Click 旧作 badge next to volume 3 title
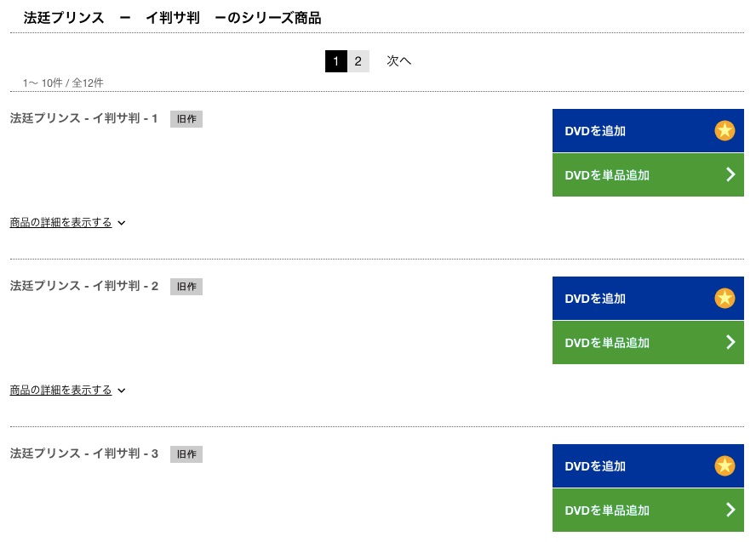Viewport: 756px width, 542px height. pos(186,454)
